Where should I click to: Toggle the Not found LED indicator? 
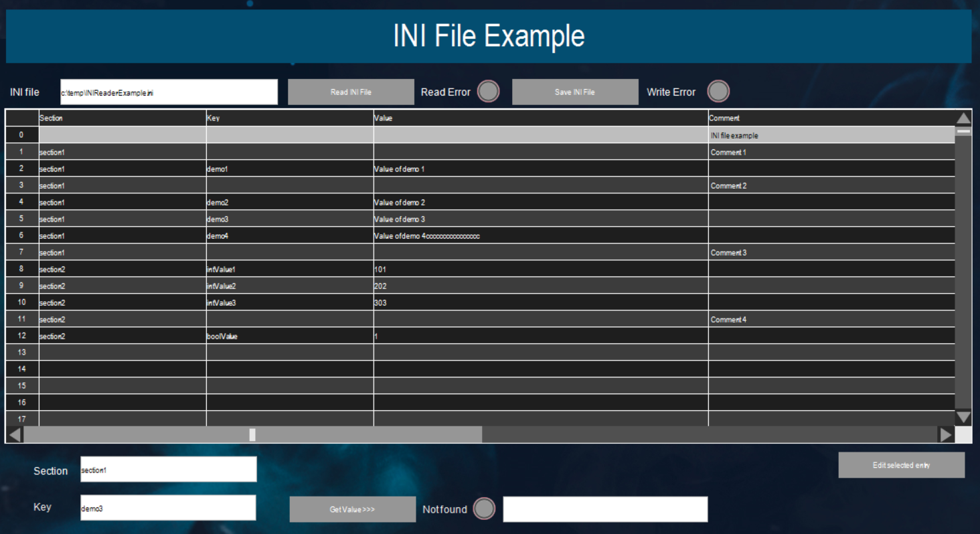[x=485, y=509]
